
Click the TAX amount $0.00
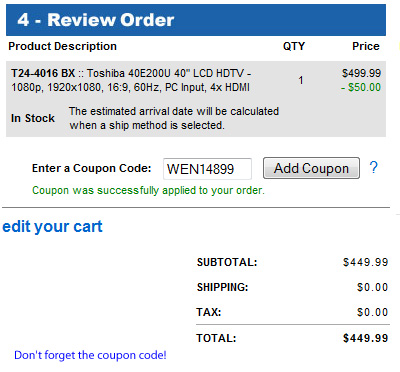[x=372, y=312]
